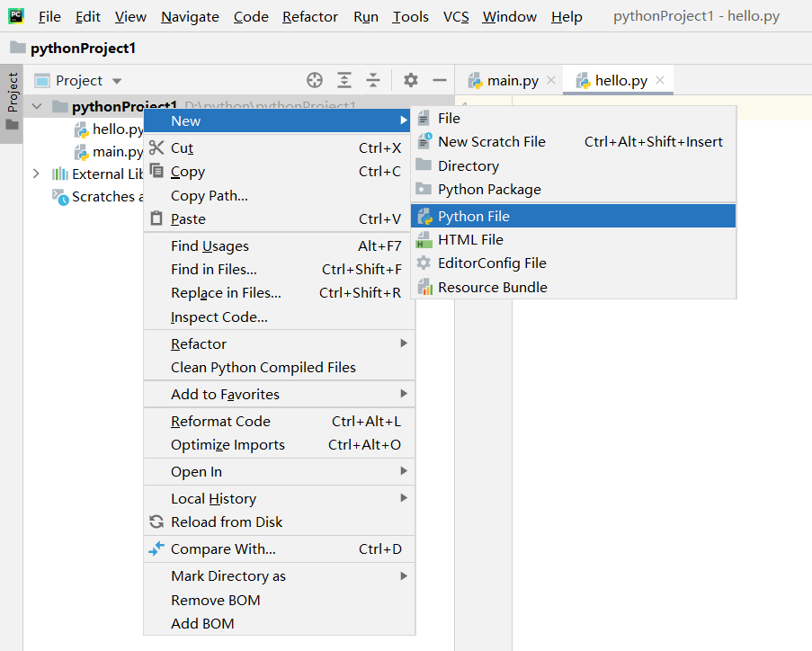Choose Find Usages
Image resolution: width=812 pixels, height=651 pixels.
(x=279, y=246)
